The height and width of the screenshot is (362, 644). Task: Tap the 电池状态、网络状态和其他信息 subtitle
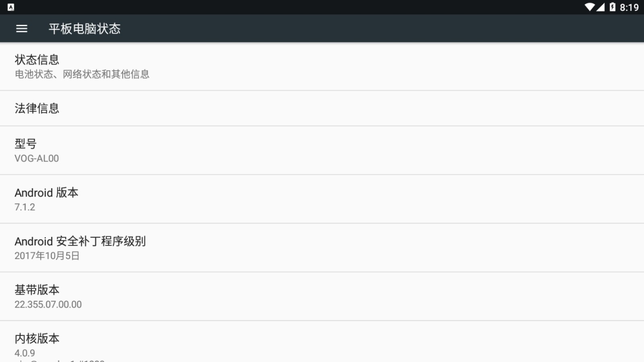coord(82,74)
